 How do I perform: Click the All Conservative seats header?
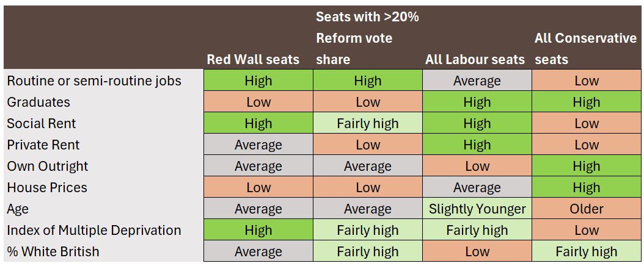pyautogui.click(x=585, y=49)
